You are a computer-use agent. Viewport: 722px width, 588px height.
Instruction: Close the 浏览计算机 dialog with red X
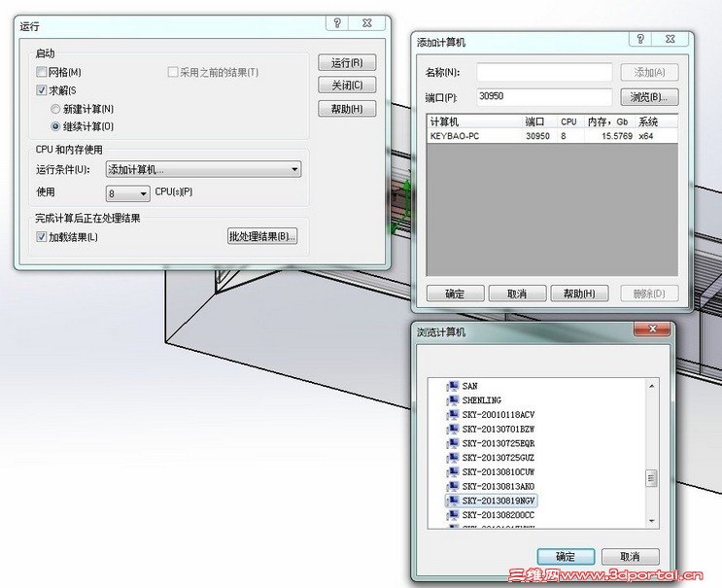pos(652,329)
